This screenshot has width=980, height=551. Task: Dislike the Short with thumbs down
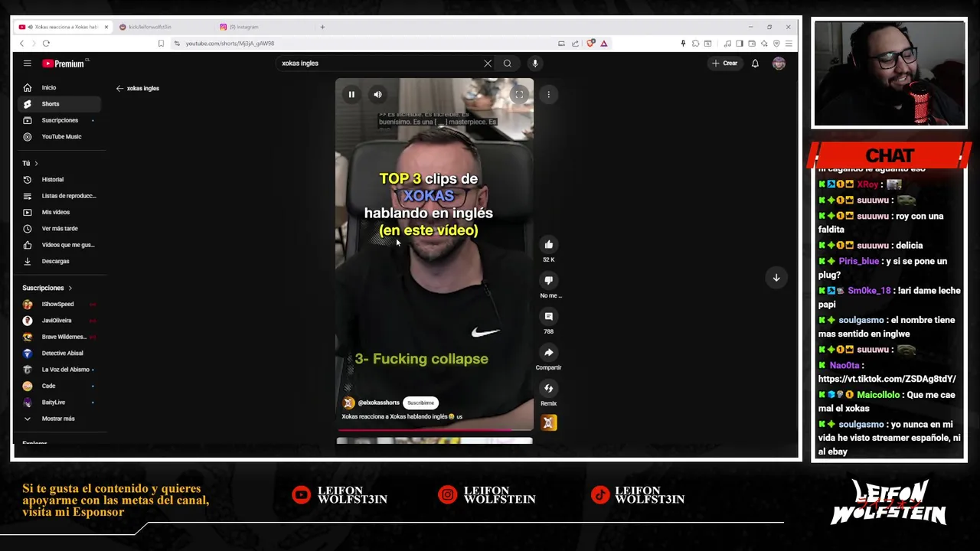[548, 280]
